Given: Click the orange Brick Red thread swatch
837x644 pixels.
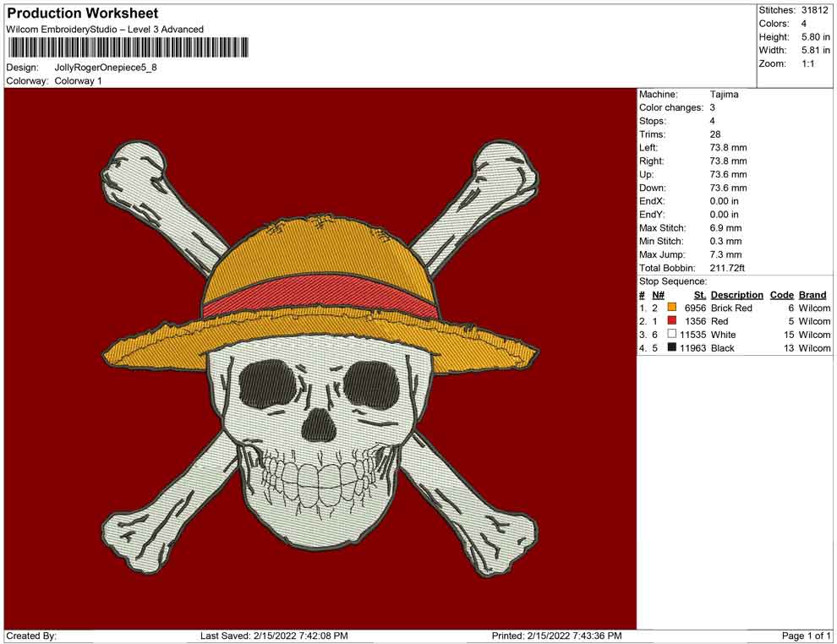Looking at the screenshot, I should tap(672, 308).
